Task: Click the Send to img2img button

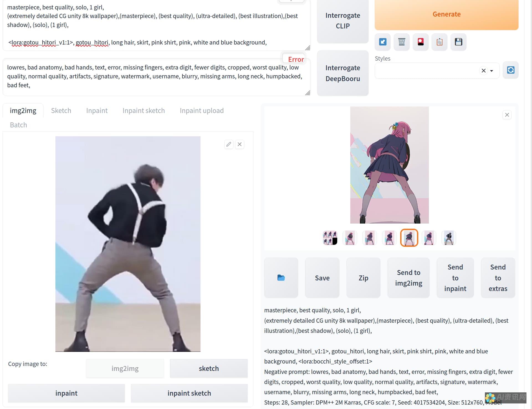Action: [408, 278]
